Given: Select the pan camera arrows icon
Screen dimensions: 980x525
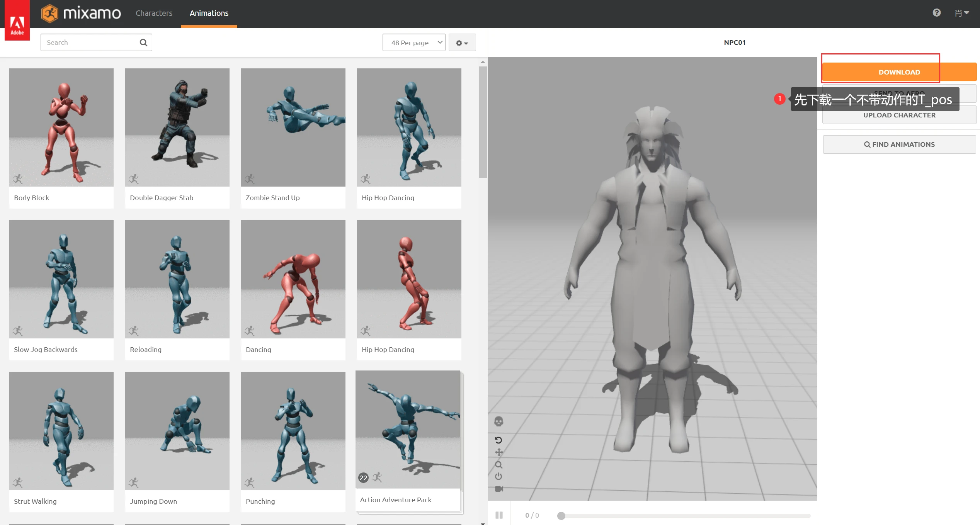Looking at the screenshot, I should [x=499, y=452].
